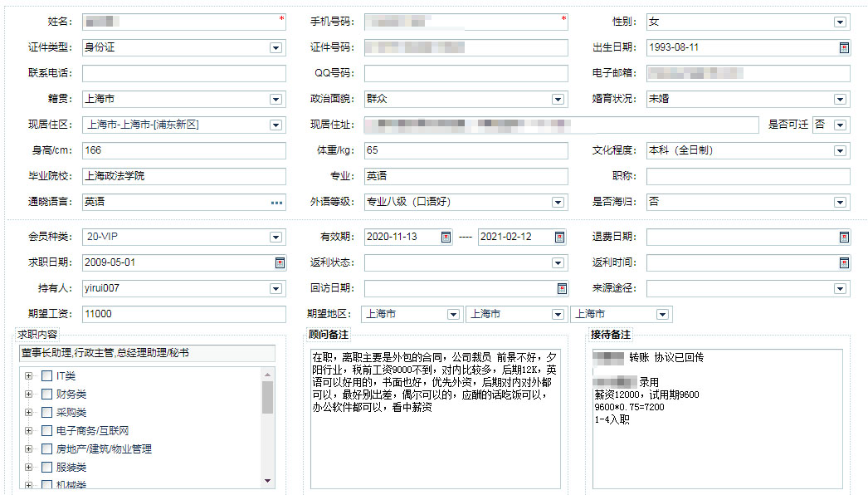The height and width of the screenshot is (495, 868).
Task: Tick the 房地产/建筑/物业管理 checkbox
Action: click(47, 449)
